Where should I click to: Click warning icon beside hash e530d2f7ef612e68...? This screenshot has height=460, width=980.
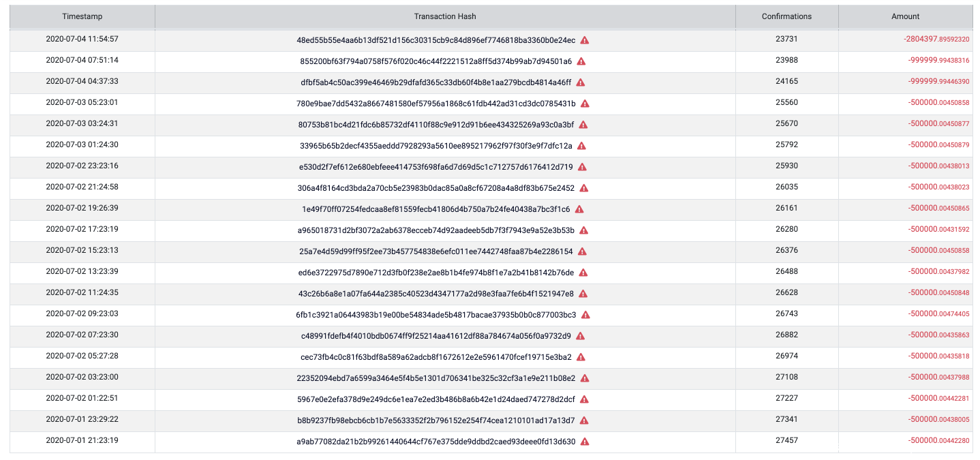(582, 167)
